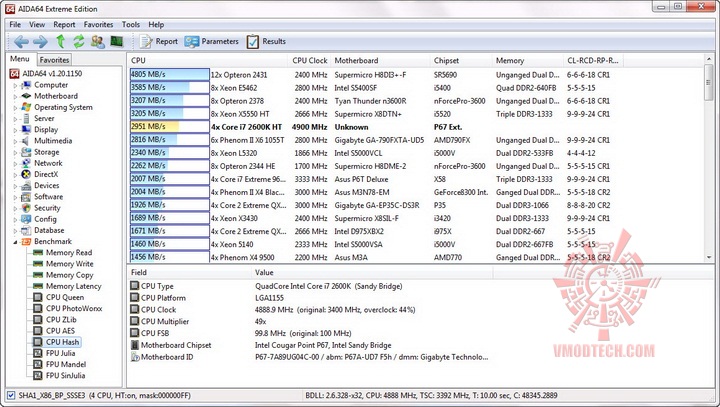
Task: Expand the Config node arrow
Action: point(15,219)
